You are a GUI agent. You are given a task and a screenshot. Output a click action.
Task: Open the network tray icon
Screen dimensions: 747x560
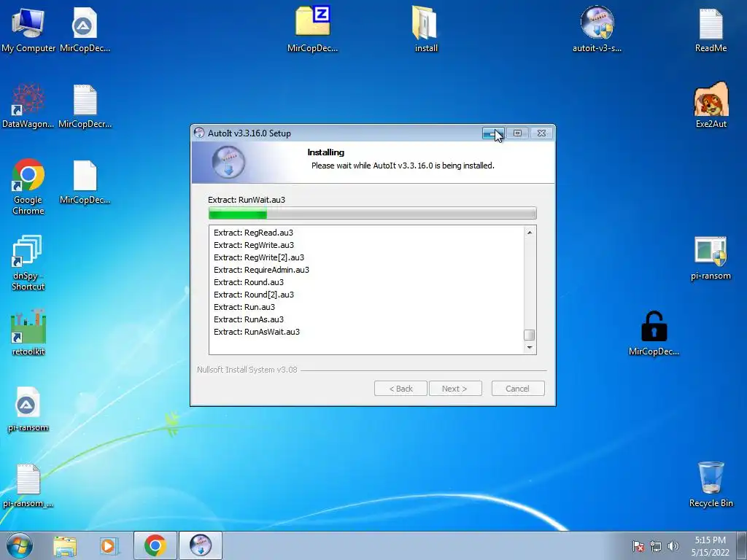point(656,546)
